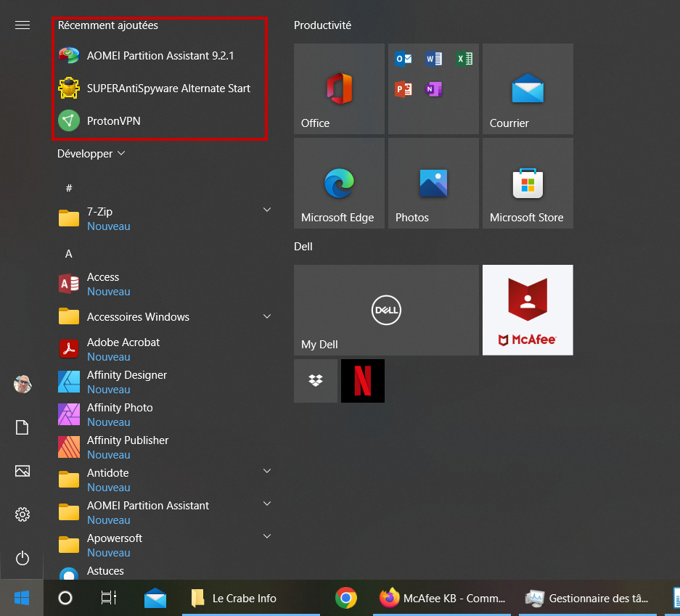The image size is (680, 616).
Task: Click the Windows Start button
Action: pos(22,598)
